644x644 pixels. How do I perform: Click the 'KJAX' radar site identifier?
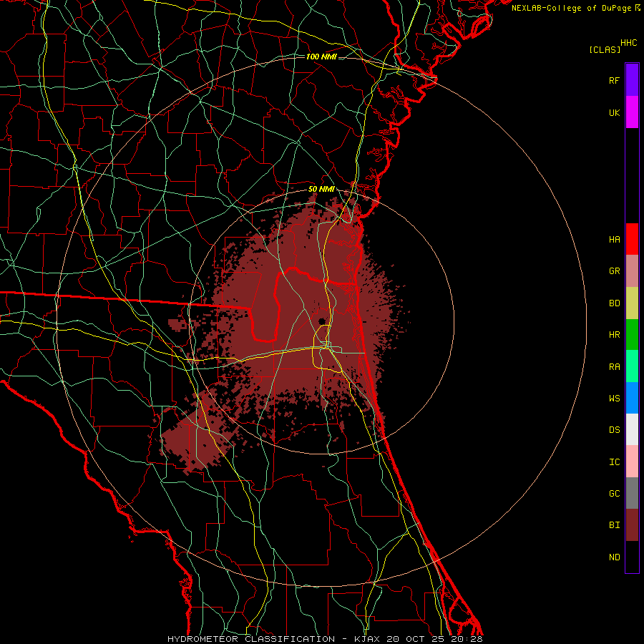click(x=367, y=639)
